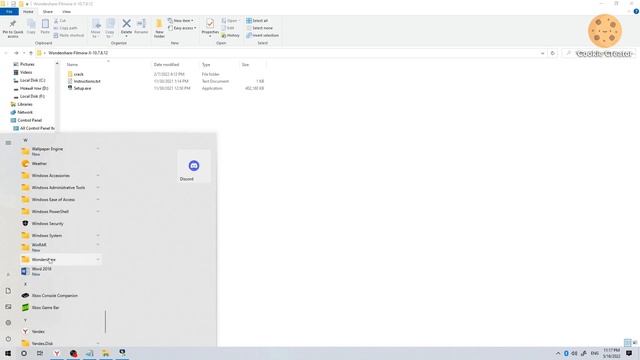
Task: Select Libraries in the navigation pane
Action: [24, 104]
